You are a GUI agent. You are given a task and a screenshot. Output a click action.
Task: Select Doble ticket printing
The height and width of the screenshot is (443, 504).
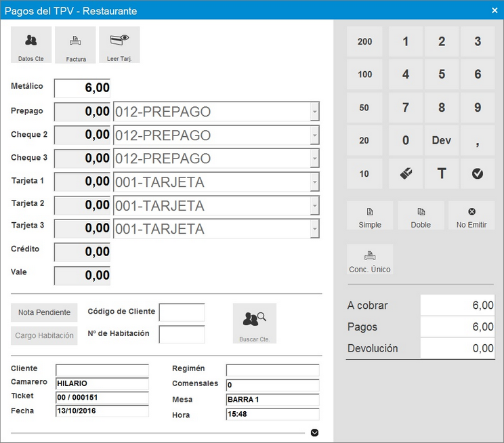tap(421, 215)
